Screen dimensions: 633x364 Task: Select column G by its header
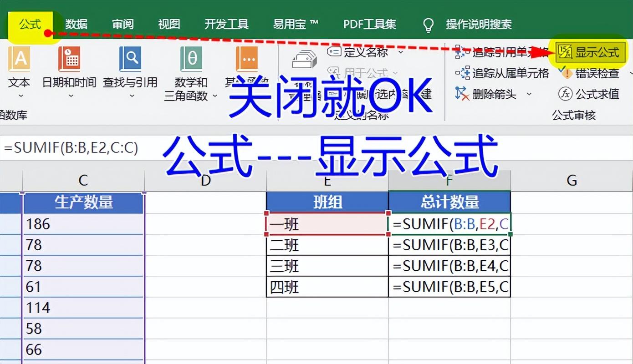[572, 181]
